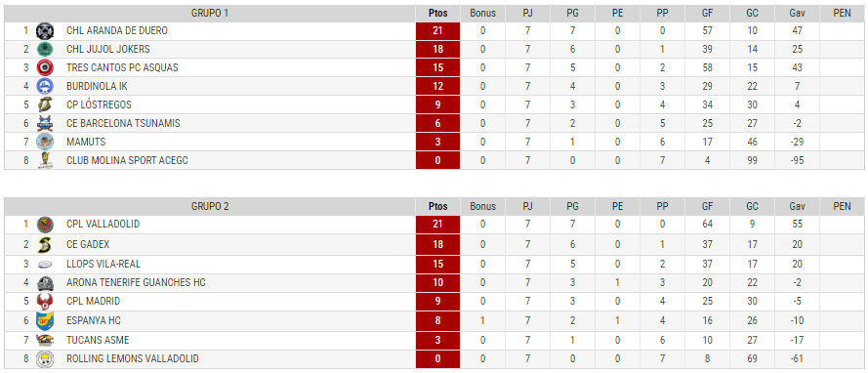Click the Tres Cantos PC Asquas logo
The width and height of the screenshot is (868, 373).
pyautogui.click(x=44, y=67)
